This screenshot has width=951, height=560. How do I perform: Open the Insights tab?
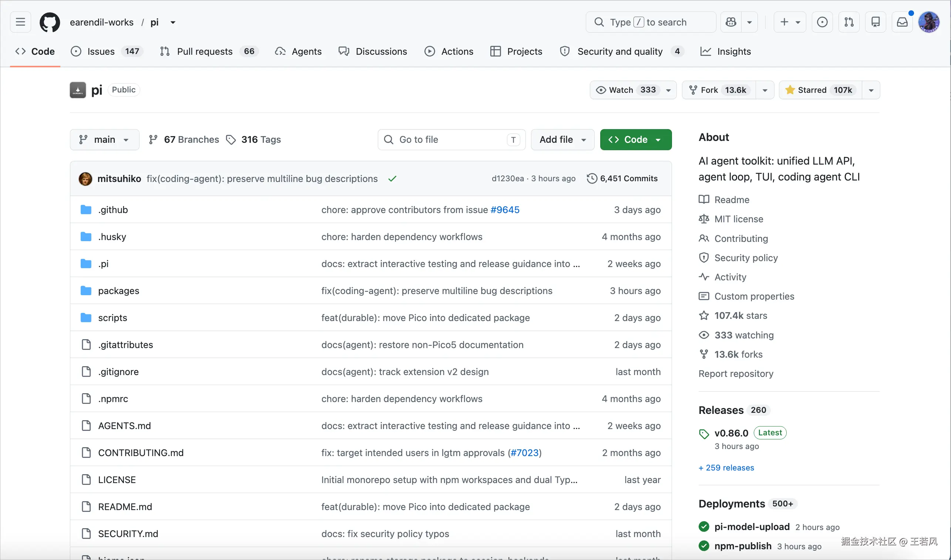[726, 51]
